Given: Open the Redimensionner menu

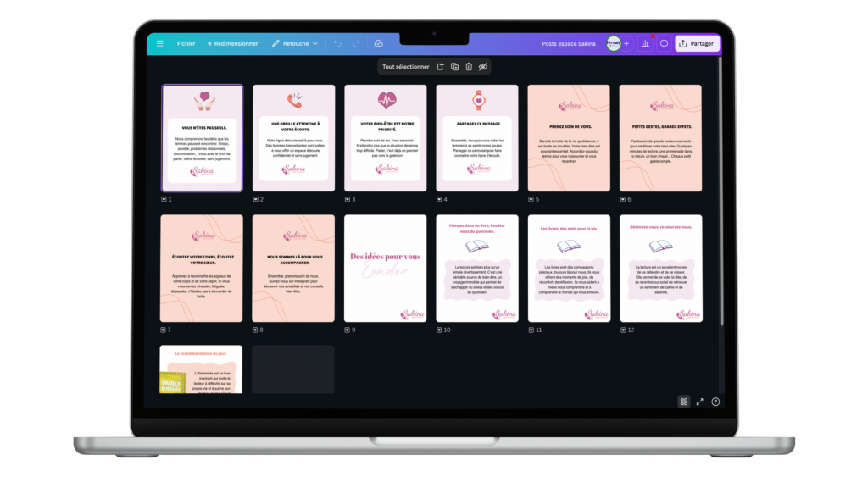Looking at the screenshot, I should (x=232, y=43).
